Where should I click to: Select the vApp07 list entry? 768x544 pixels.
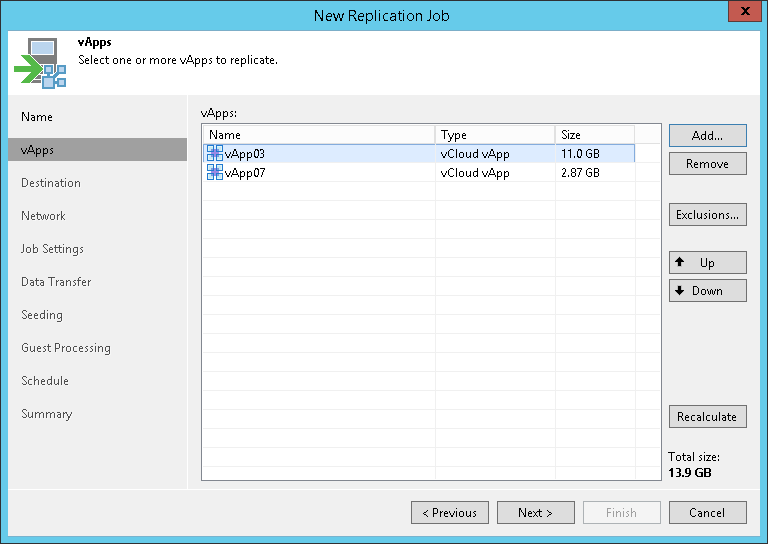[x=245, y=173]
